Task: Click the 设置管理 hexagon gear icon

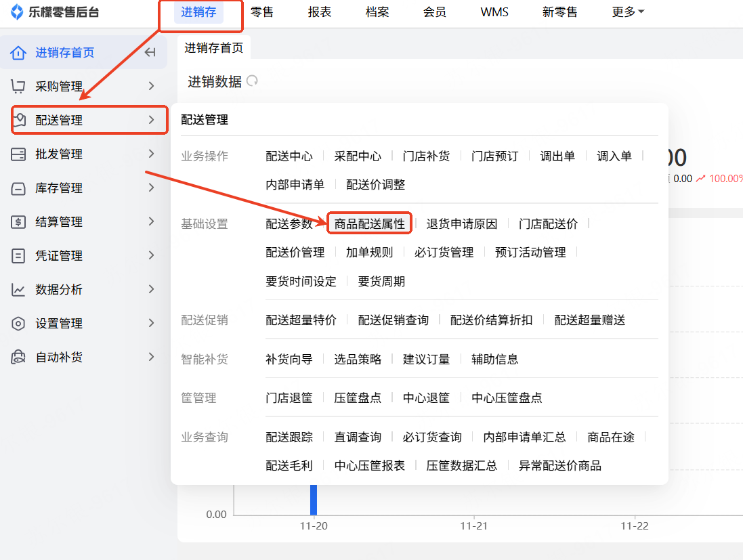Action: [x=18, y=324]
